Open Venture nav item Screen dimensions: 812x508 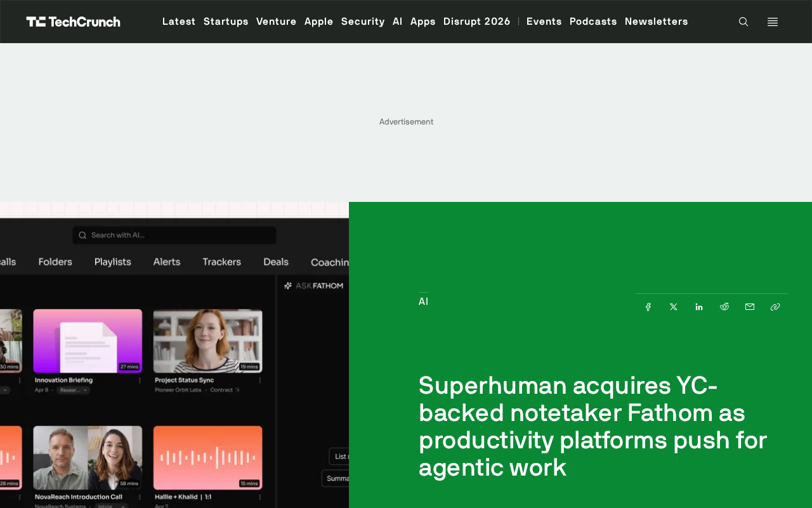[x=277, y=22]
